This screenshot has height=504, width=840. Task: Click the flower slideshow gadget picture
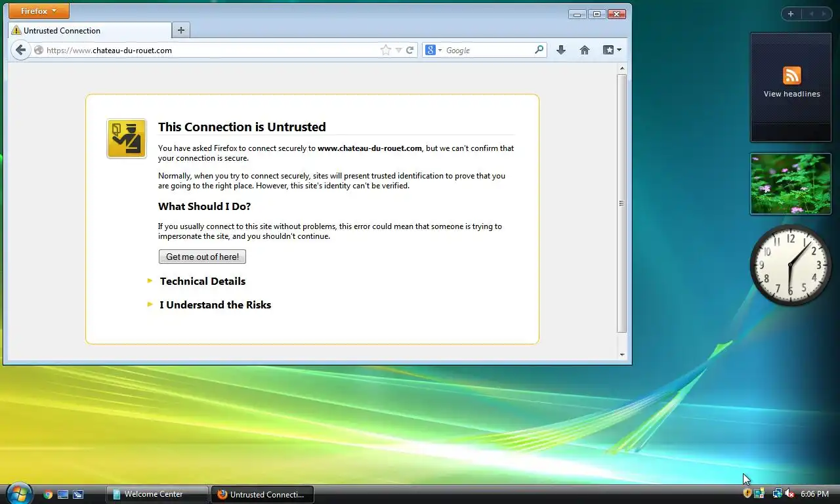pyautogui.click(x=791, y=184)
